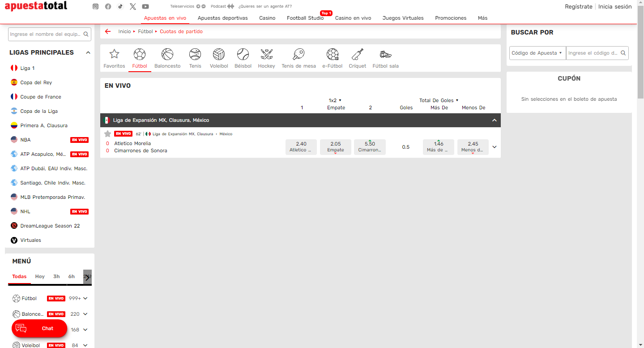
Task: Select the Críquet sport icon
Action: click(x=358, y=54)
